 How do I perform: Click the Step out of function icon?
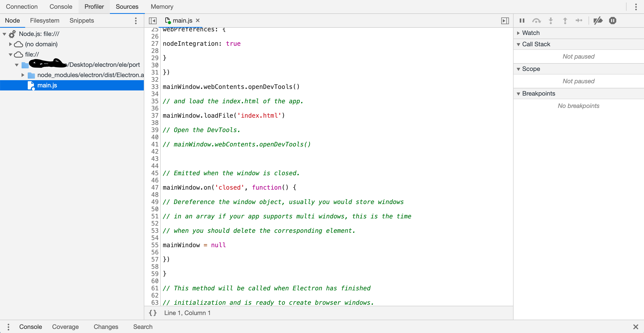coord(565,21)
